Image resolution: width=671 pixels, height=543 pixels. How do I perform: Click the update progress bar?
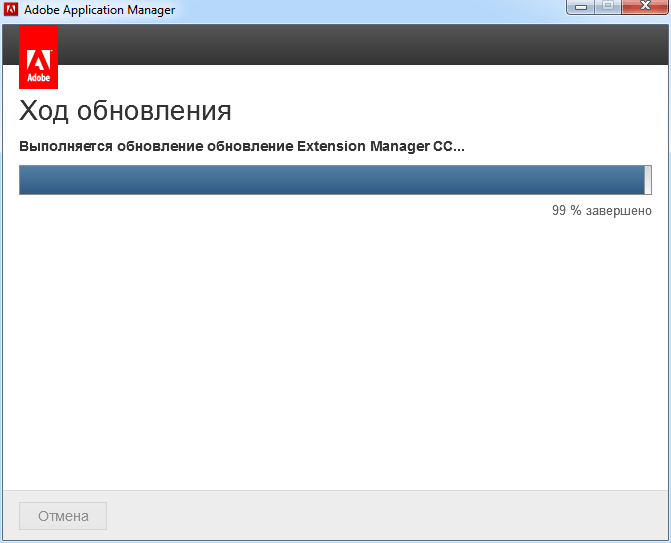tap(335, 180)
